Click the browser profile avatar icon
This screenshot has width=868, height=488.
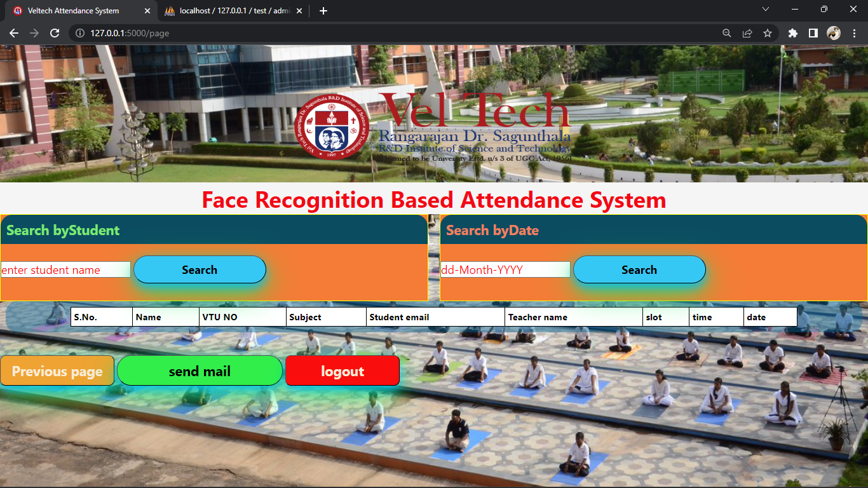[x=834, y=32]
